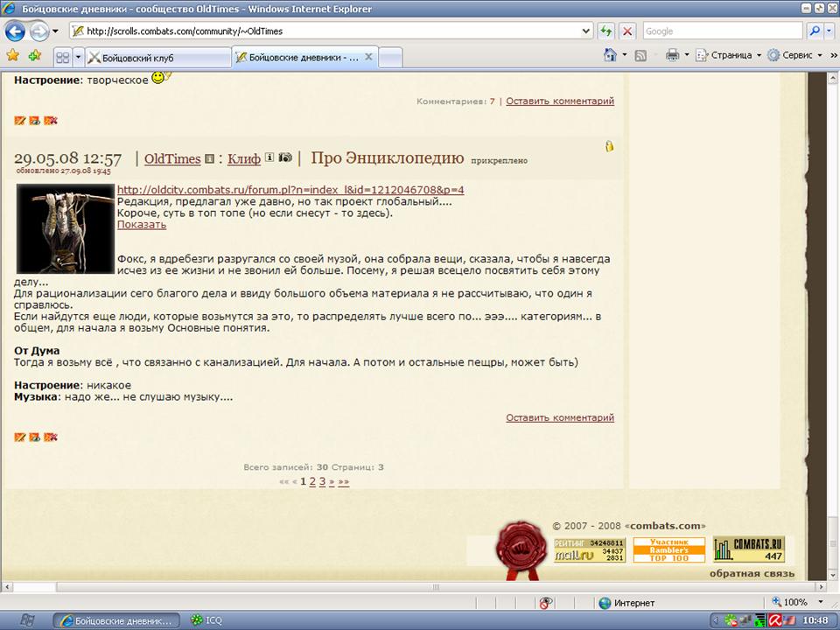The height and width of the screenshot is (630, 840).
Task: Open the Страница menu
Action: click(x=728, y=54)
